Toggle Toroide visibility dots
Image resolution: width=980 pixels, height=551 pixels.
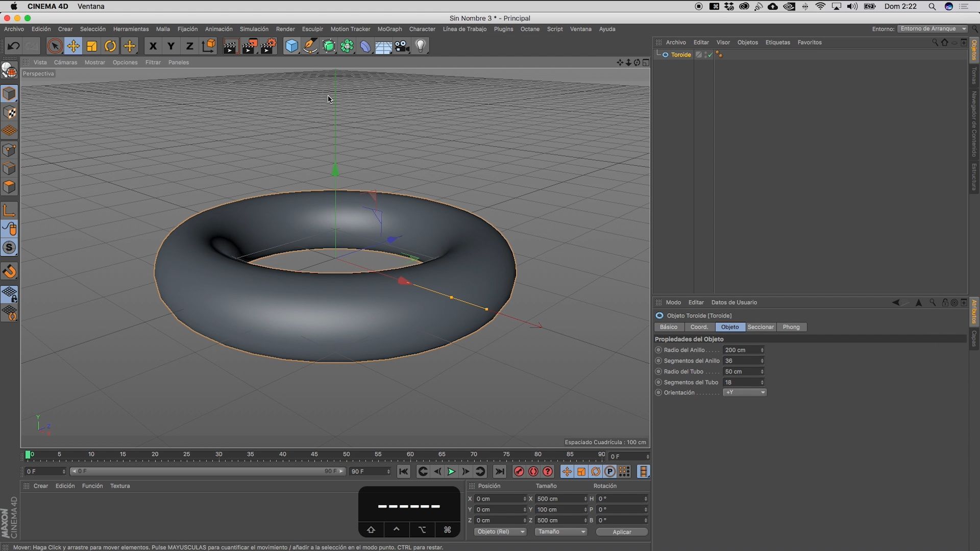click(x=706, y=55)
